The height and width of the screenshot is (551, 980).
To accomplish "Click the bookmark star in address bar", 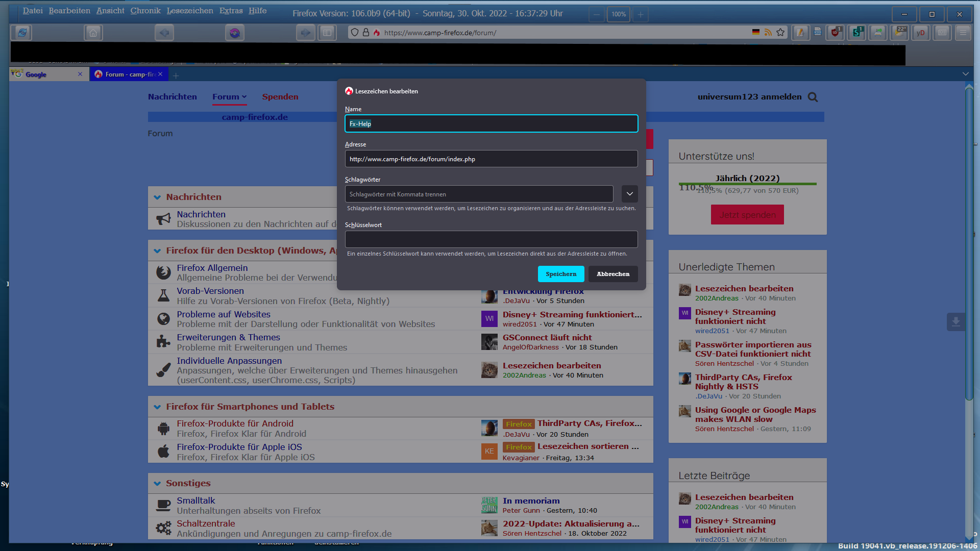I will tap(780, 33).
